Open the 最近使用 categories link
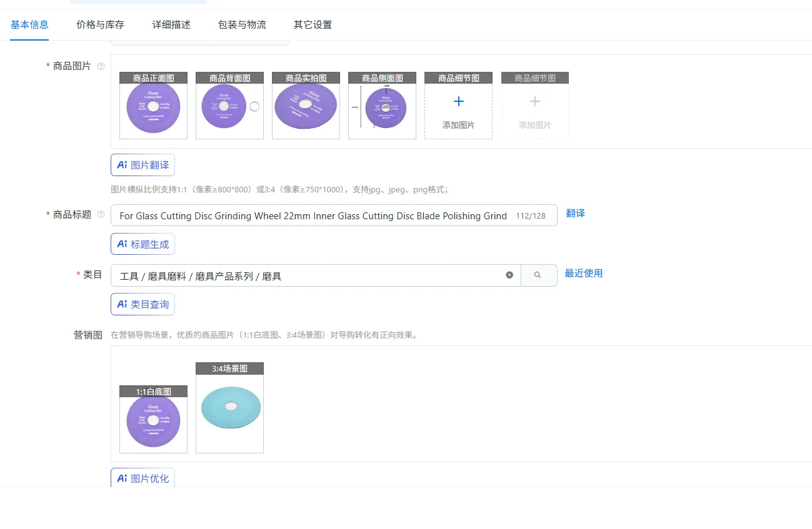This screenshot has width=812, height=529. point(583,274)
